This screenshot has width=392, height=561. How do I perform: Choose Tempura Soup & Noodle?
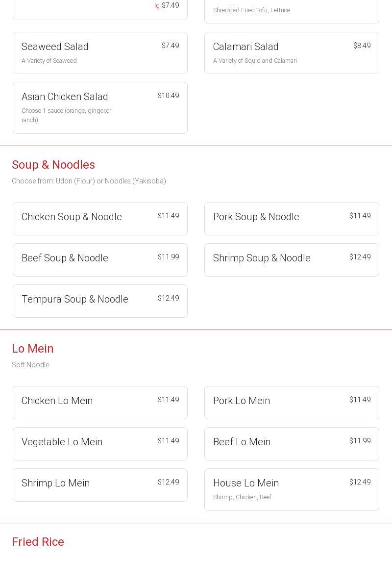pyautogui.click(x=100, y=301)
